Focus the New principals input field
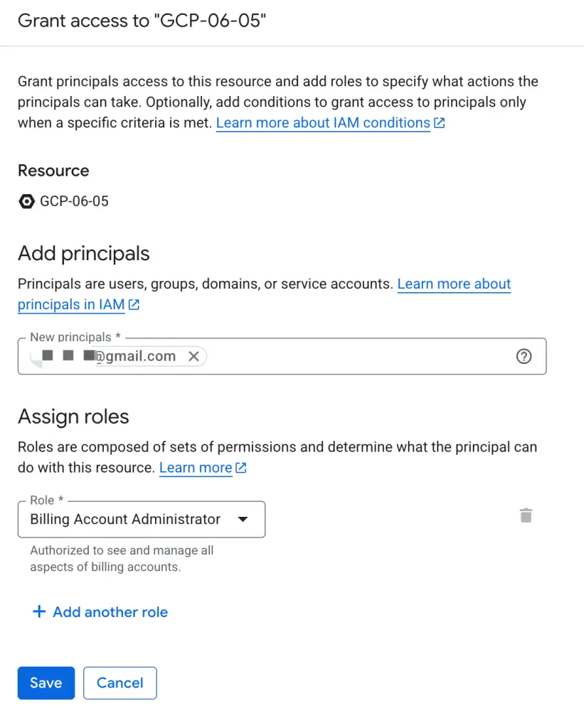Image resolution: width=584 pixels, height=728 pixels. 356,356
